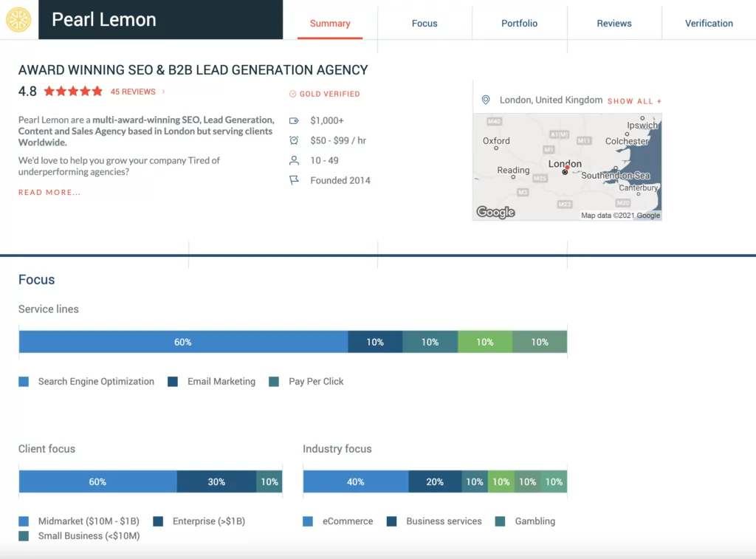This screenshot has width=756, height=559.
Task: Click the $50 - $99 / hr text
Action: pyautogui.click(x=338, y=140)
